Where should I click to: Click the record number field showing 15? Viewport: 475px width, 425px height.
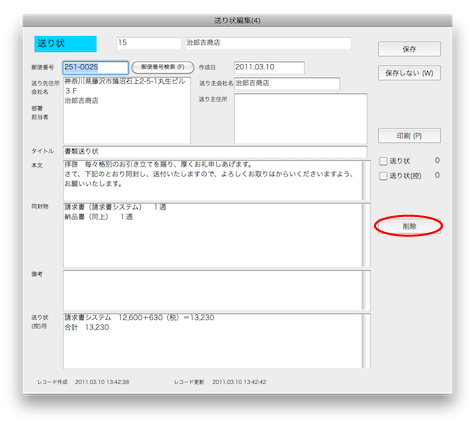pos(149,43)
